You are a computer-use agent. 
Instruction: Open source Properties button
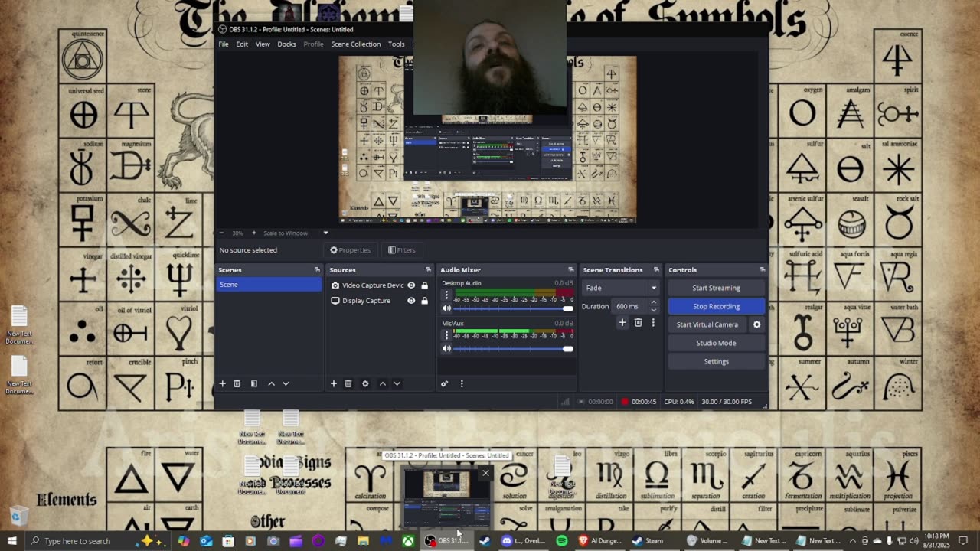351,250
